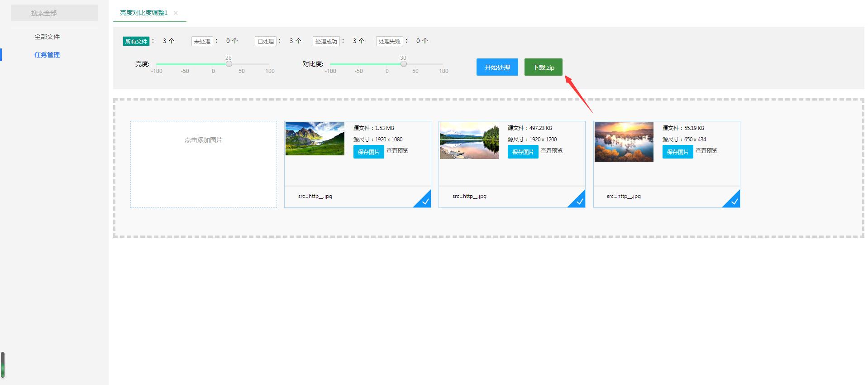
Task: Filter by 已处理 files
Action: (x=266, y=41)
